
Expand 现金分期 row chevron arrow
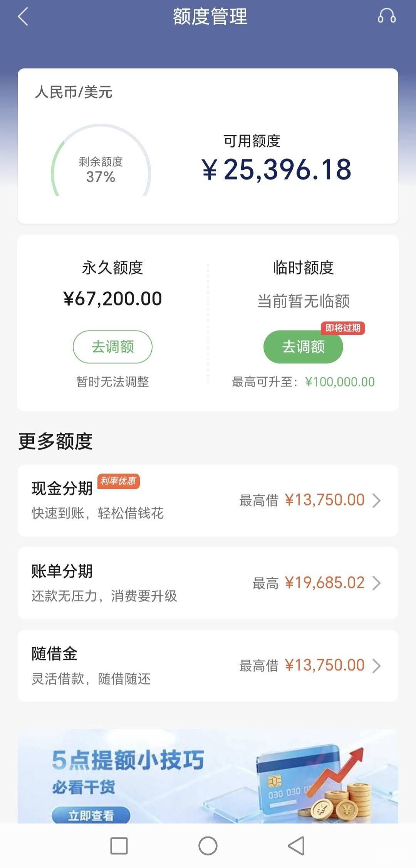(376, 500)
